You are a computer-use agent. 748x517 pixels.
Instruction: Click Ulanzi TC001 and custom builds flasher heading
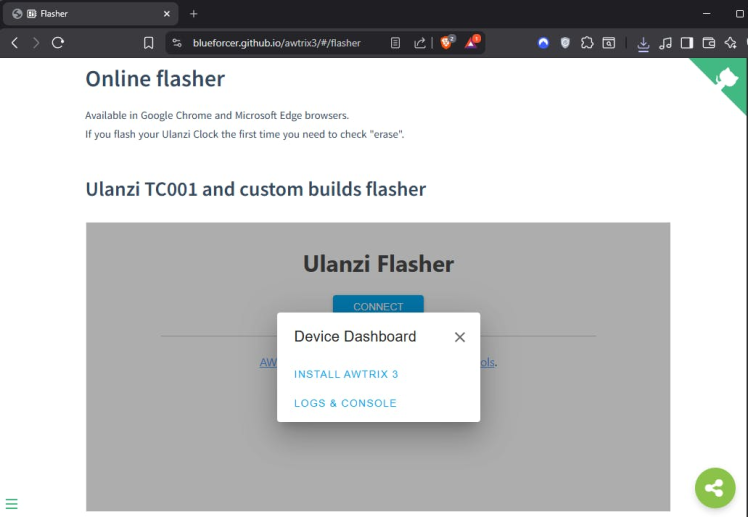click(256, 189)
